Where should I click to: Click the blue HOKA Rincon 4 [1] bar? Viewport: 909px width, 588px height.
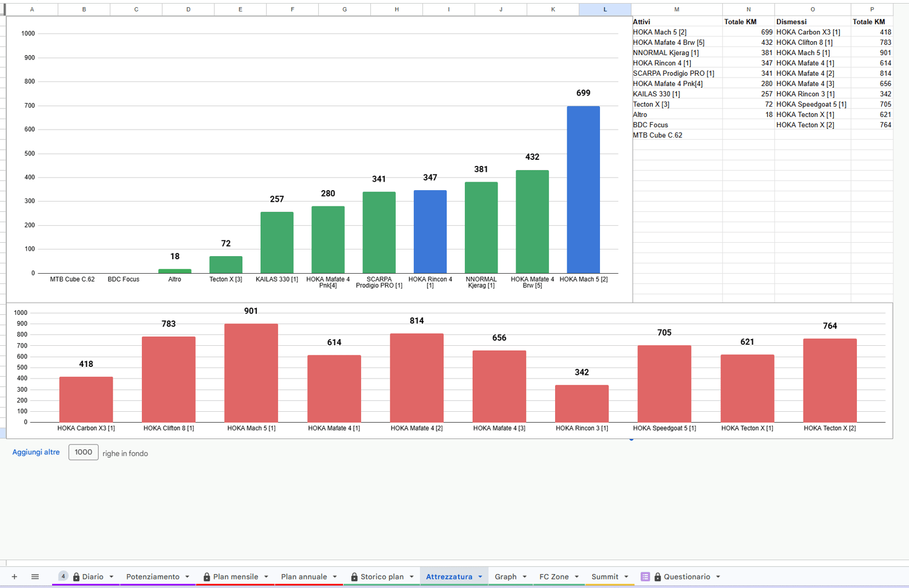pyautogui.click(x=430, y=232)
